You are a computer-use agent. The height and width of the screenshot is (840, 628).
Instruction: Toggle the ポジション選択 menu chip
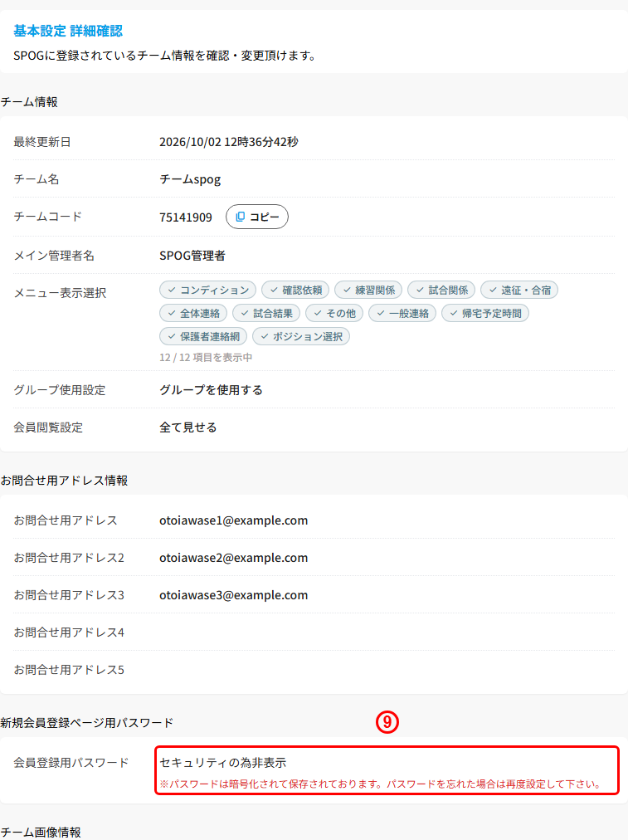301,336
